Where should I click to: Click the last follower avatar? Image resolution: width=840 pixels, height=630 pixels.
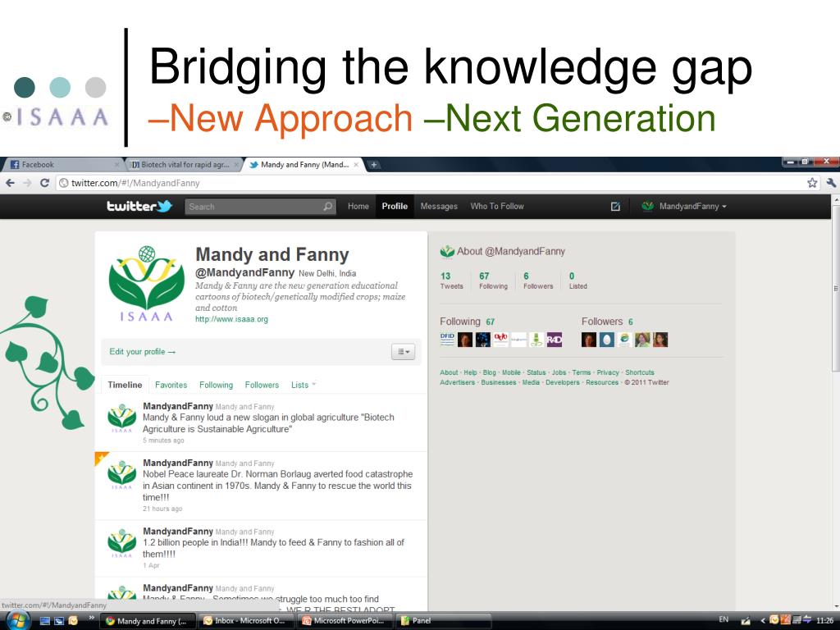click(660, 340)
